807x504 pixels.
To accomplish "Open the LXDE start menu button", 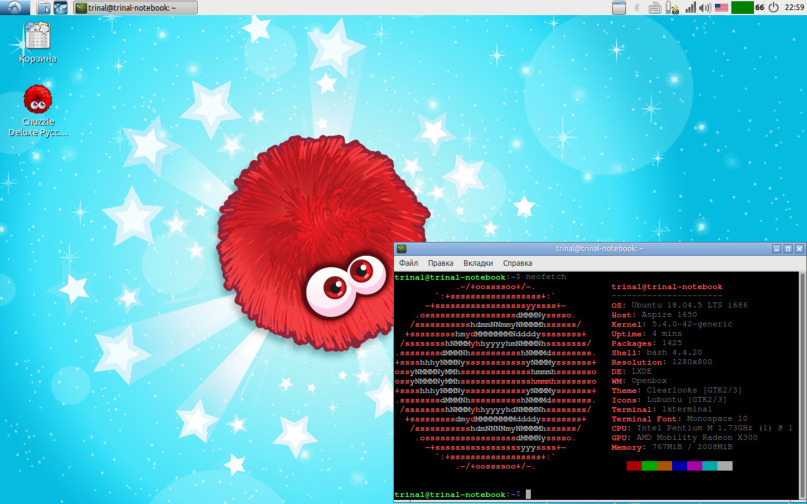I will click(x=13, y=8).
